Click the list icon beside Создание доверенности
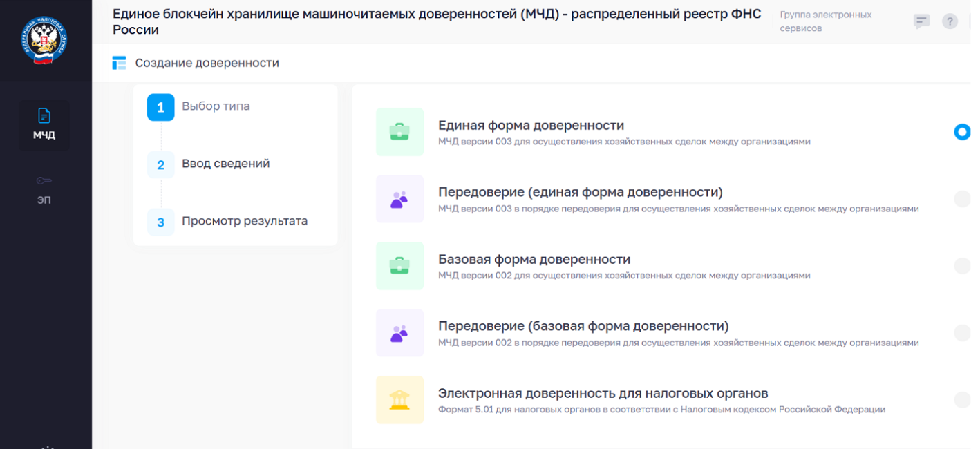Viewport: 980px width, 449px height. coord(120,64)
